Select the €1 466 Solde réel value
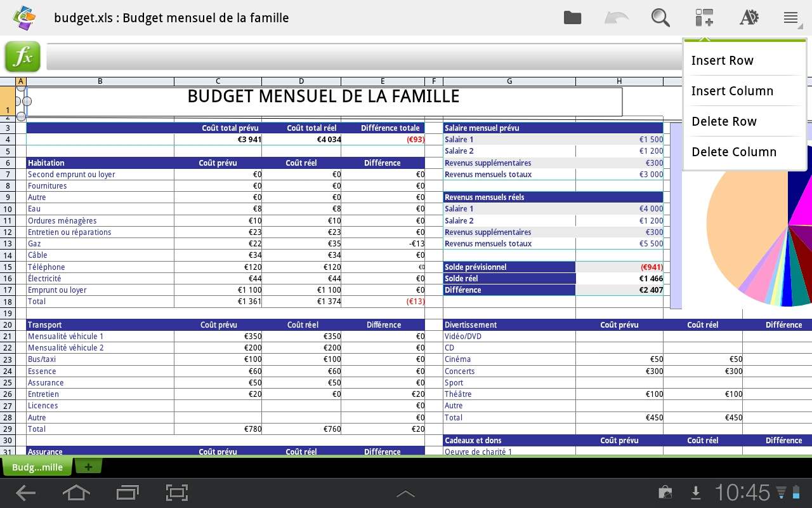Viewport: 812px width, 508px height. click(619, 279)
